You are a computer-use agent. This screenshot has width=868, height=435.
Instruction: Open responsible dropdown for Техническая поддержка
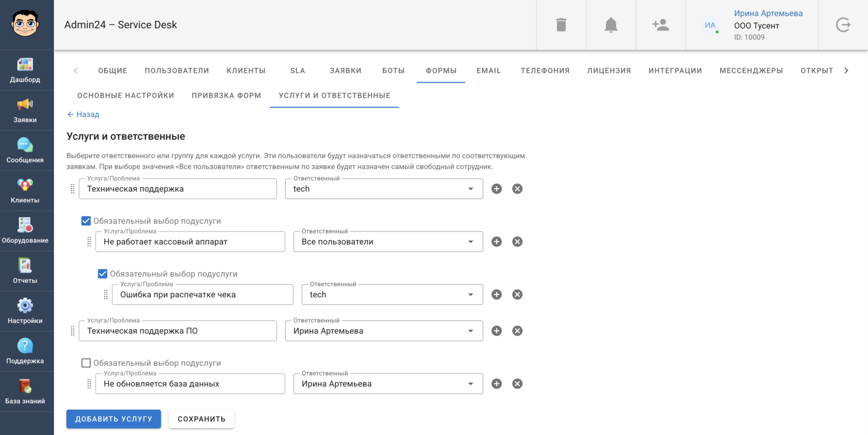384,189
